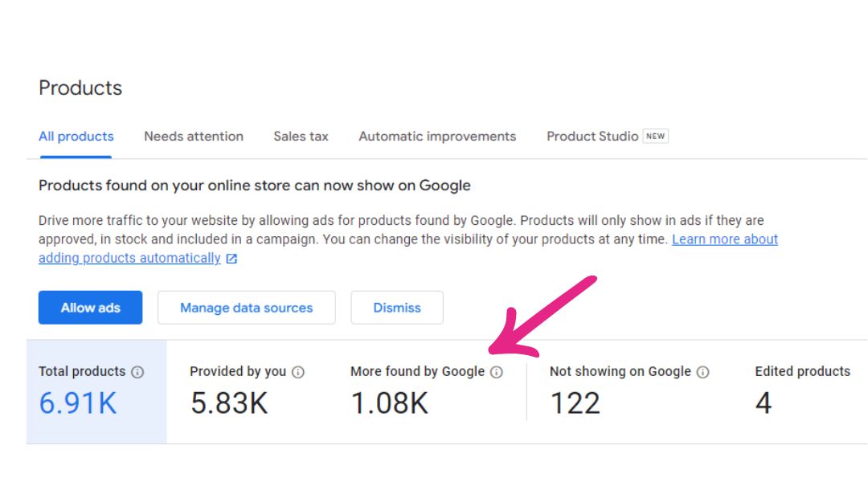The height and width of the screenshot is (482, 868).
Task: View the Automatic improvements tab
Action: point(436,137)
